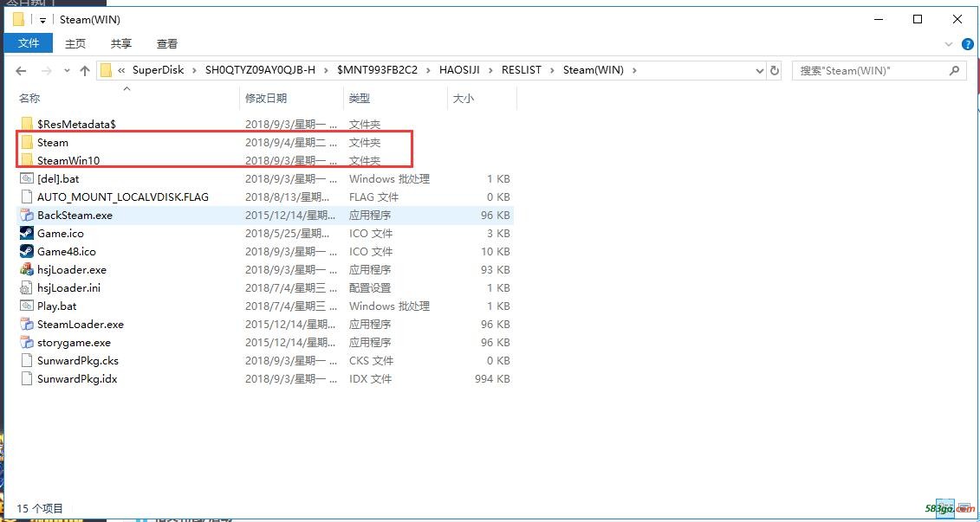
Task: Click the 2018/5/25 date of Game.ico
Action: [288, 234]
